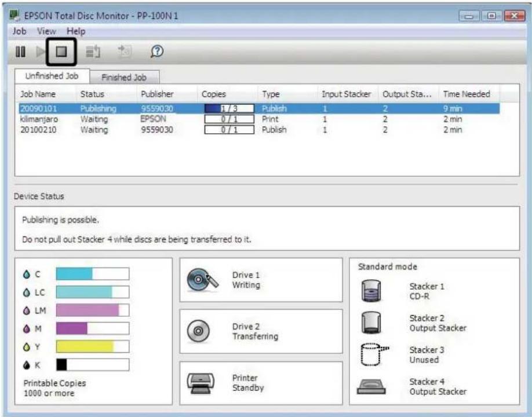Click the 'Drive 2 Transferring' status text
Screen dimensions: 532x417
[x=255, y=331]
